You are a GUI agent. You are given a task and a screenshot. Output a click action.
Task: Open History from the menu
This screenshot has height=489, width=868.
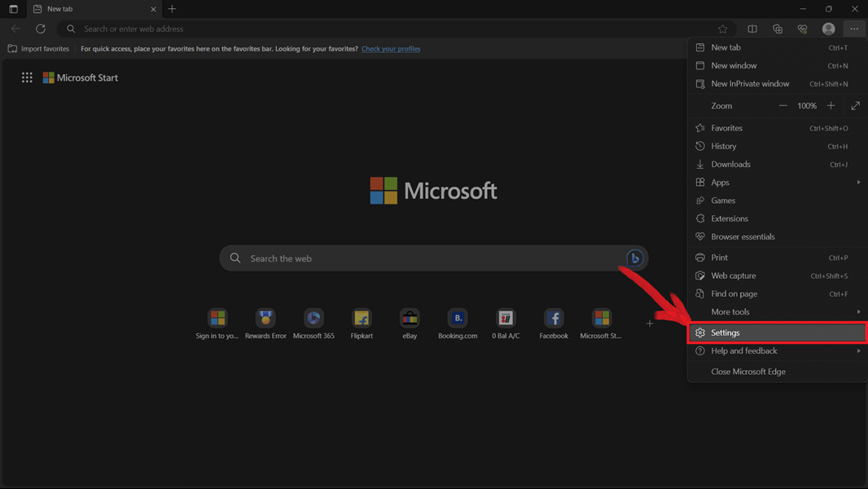coord(777,146)
